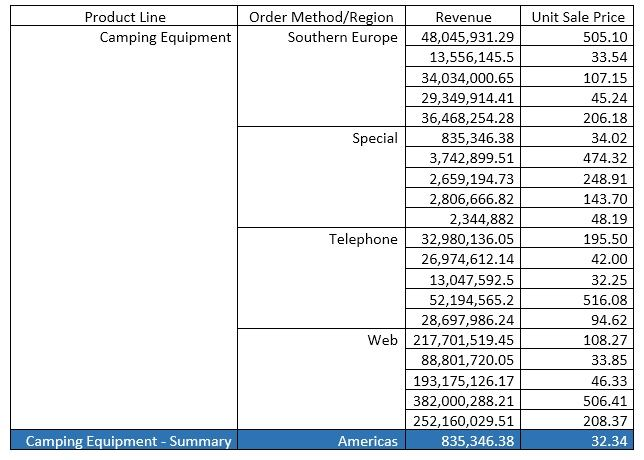Viewport: 644px width, 460px height.
Task: Click the Special order method cell
Action: pyautogui.click(x=374, y=138)
